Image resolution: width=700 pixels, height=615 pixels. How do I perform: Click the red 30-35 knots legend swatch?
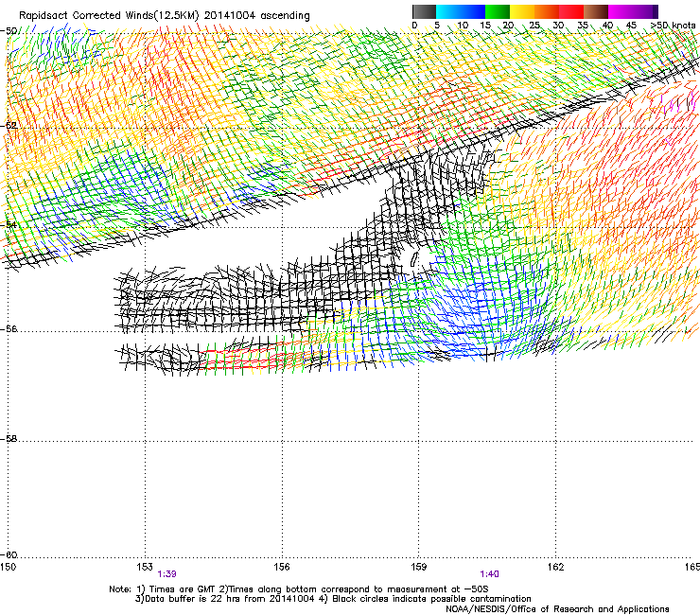tap(571, 11)
